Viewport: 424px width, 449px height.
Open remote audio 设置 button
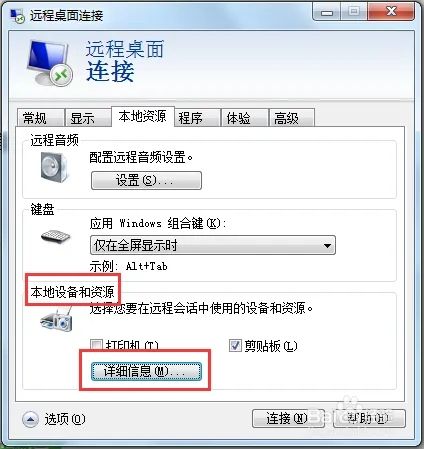pos(146,181)
